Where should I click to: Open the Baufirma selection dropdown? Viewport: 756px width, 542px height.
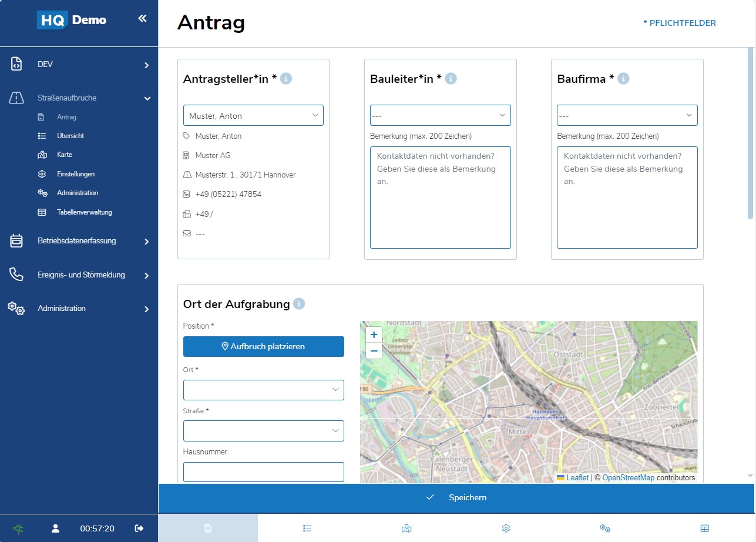coord(627,115)
